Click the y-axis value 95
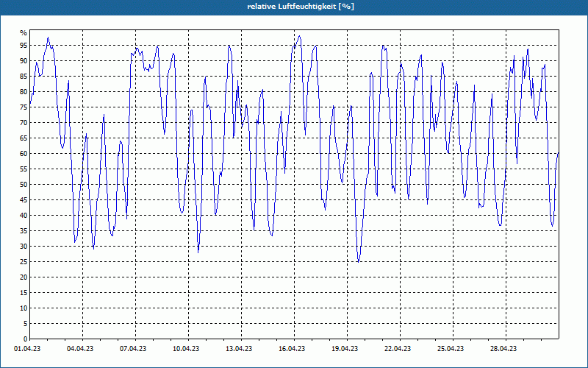 click(24, 46)
